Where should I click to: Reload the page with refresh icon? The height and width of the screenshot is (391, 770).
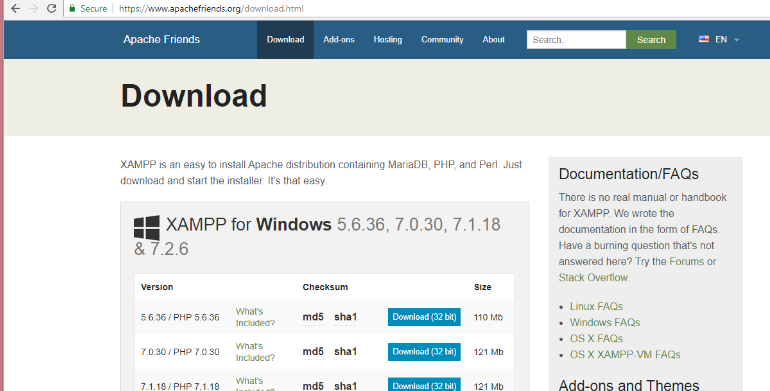(52, 8)
